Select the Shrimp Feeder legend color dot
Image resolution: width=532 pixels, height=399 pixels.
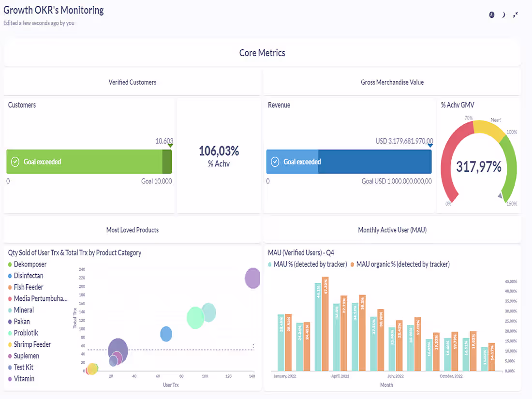pyautogui.click(x=9, y=344)
